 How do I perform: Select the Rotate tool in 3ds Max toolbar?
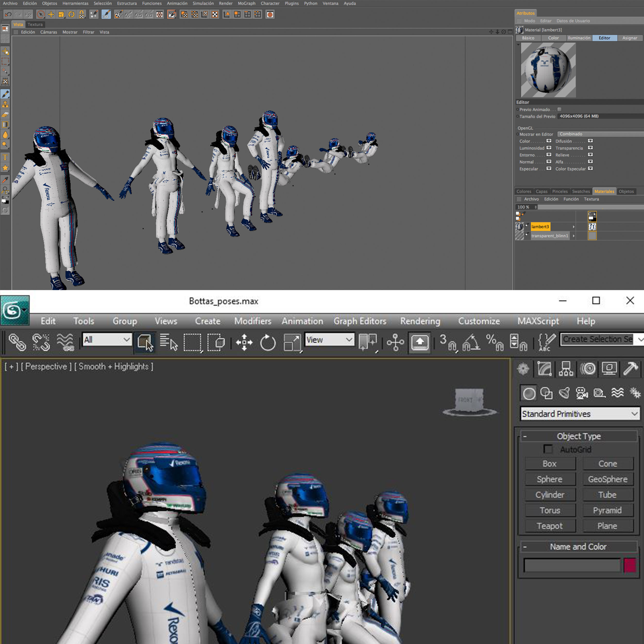tap(268, 342)
